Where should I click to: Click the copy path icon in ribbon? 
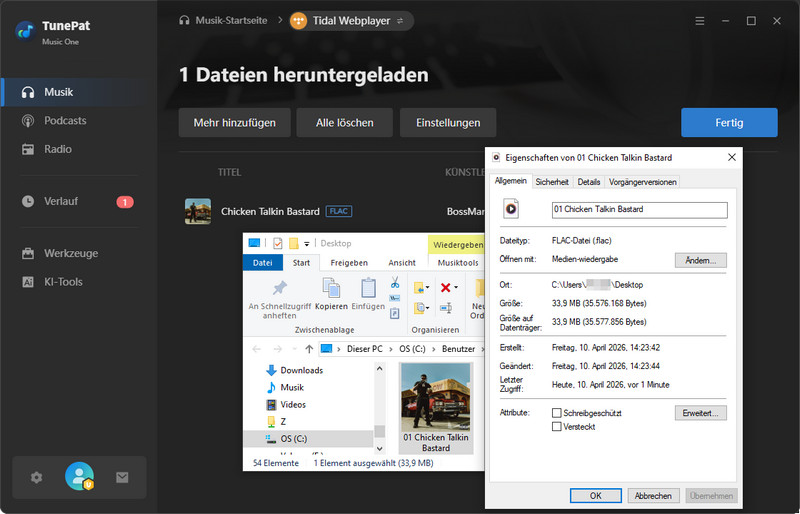tap(395, 298)
